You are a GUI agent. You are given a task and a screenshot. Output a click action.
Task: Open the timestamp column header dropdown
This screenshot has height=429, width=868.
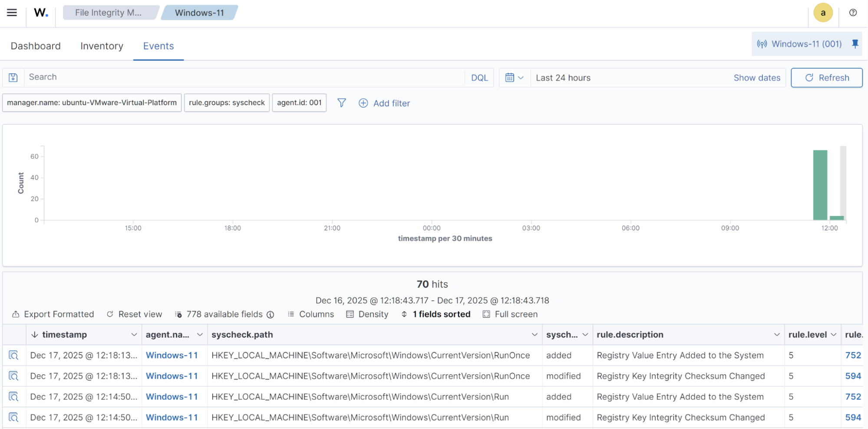[x=134, y=334]
